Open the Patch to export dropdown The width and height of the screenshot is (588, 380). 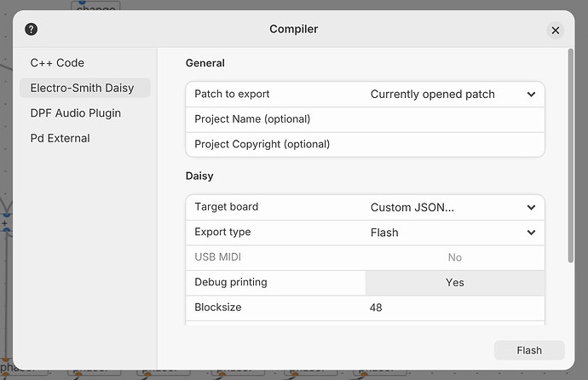pyautogui.click(x=454, y=95)
